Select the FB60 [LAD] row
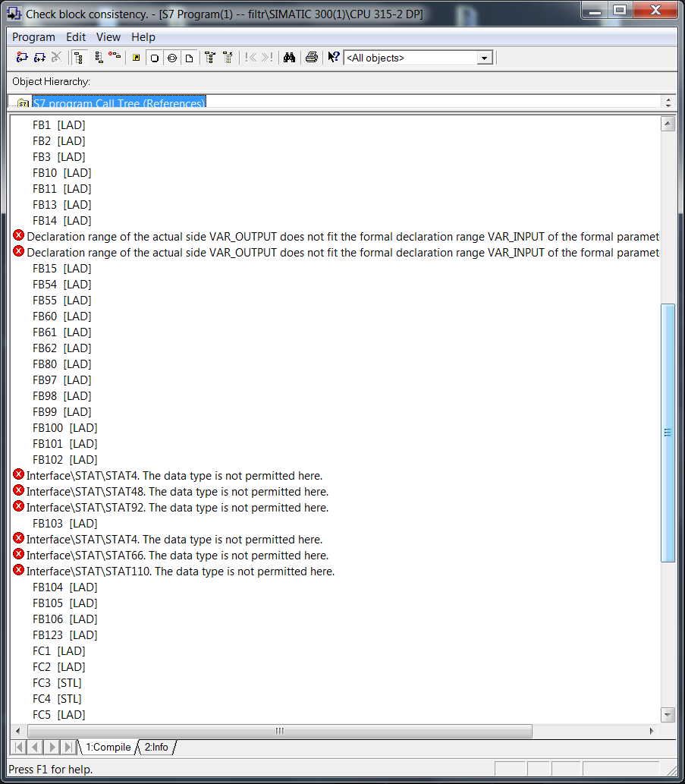The width and height of the screenshot is (685, 784). coord(62,316)
